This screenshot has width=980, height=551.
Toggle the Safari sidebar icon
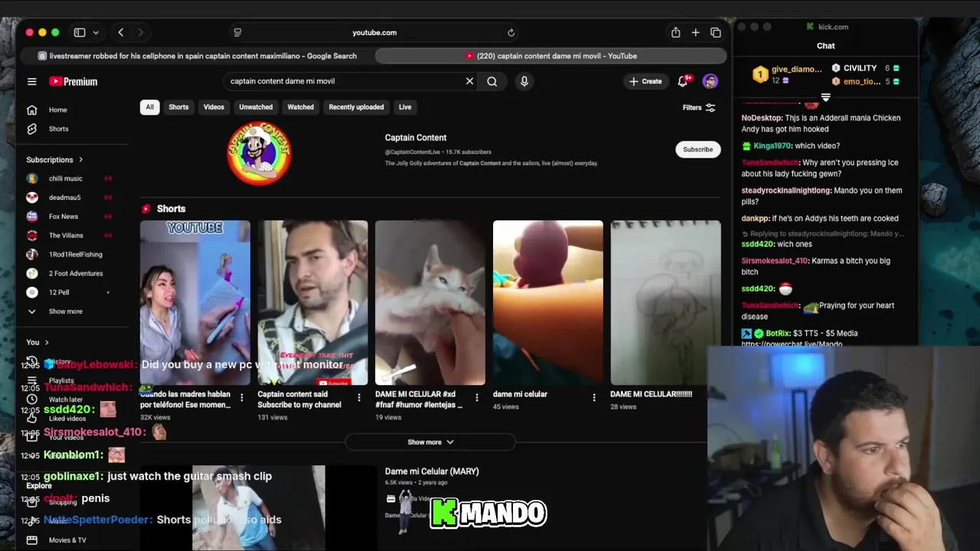coord(80,32)
